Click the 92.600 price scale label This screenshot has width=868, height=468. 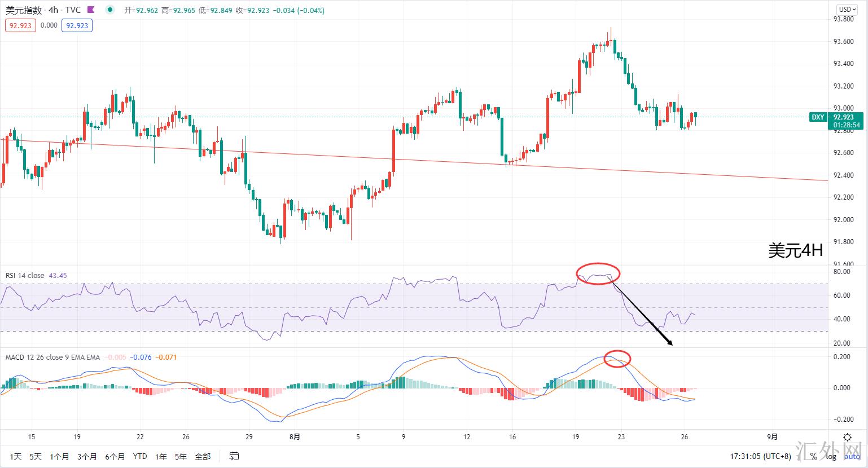point(843,153)
